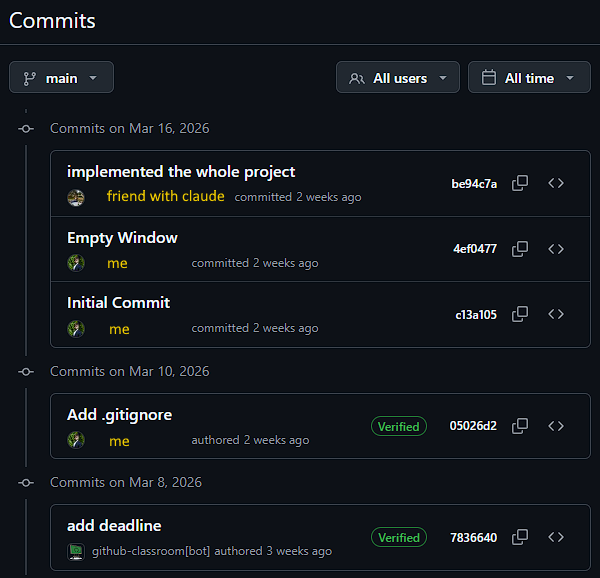Open the All users filter dropdown
Viewport: 600px width, 578px height.
pyautogui.click(x=398, y=77)
